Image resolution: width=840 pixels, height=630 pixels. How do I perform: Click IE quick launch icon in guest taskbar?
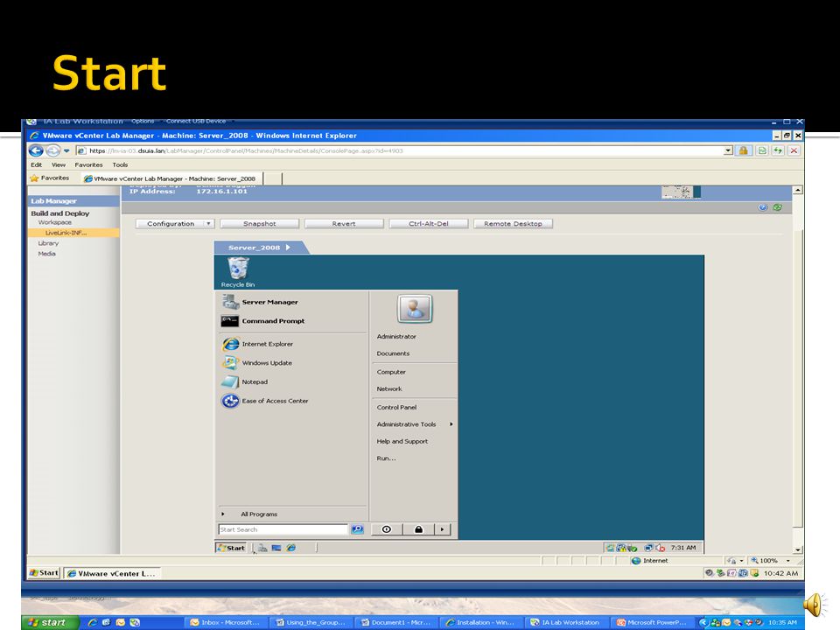[290, 548]
